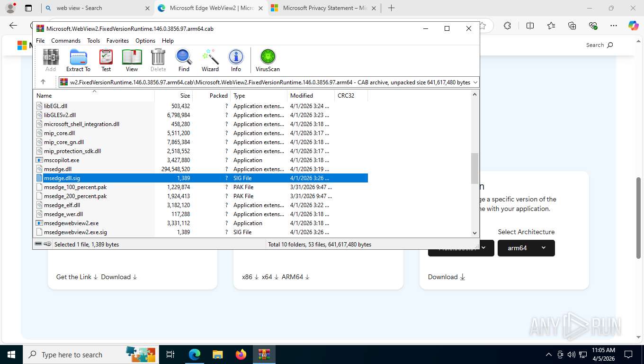
Task: Open Edge settings and more menu
Action: [x=614, y=26]
